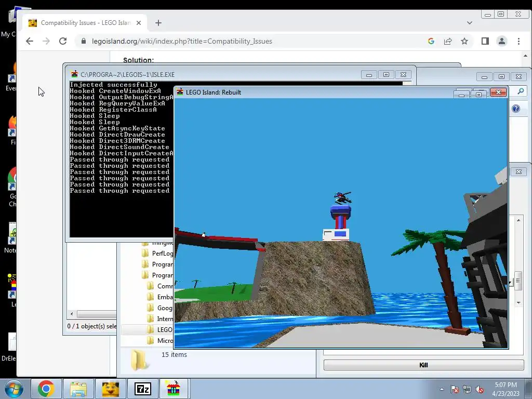Open Google search icon in address bar
Screen dimensions: 532x399
[x=431, y=41]
